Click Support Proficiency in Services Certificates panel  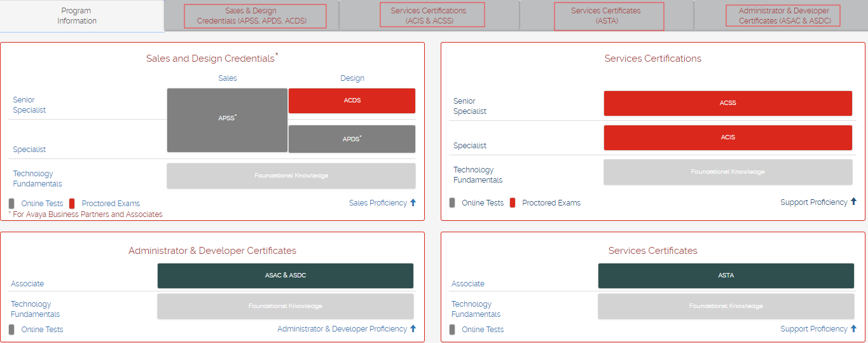813,329
